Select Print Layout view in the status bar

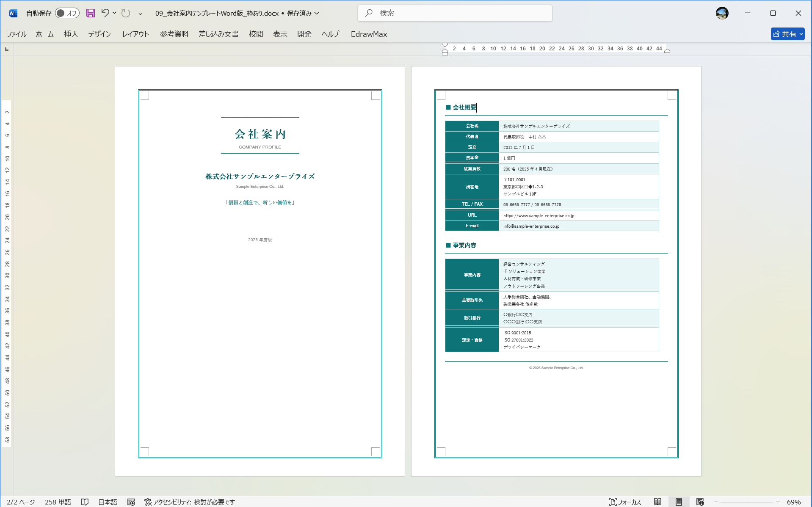coord(679,502)
